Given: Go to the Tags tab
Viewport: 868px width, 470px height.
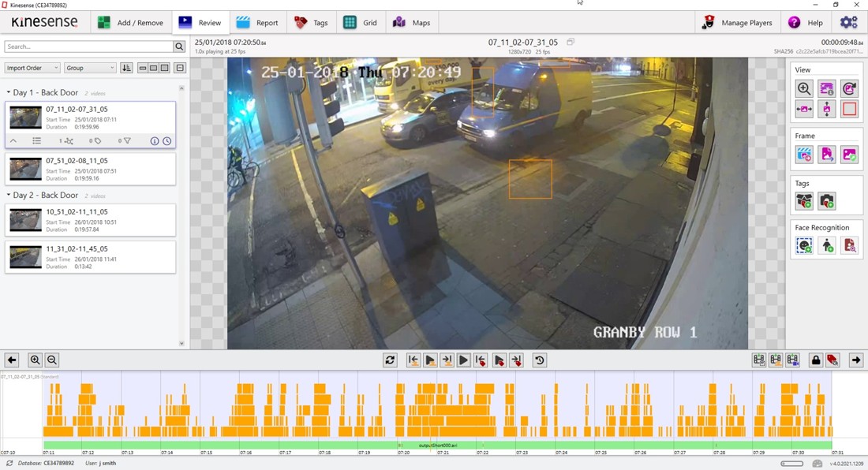Looking at the screenshot, I should (x=311, y=23).
